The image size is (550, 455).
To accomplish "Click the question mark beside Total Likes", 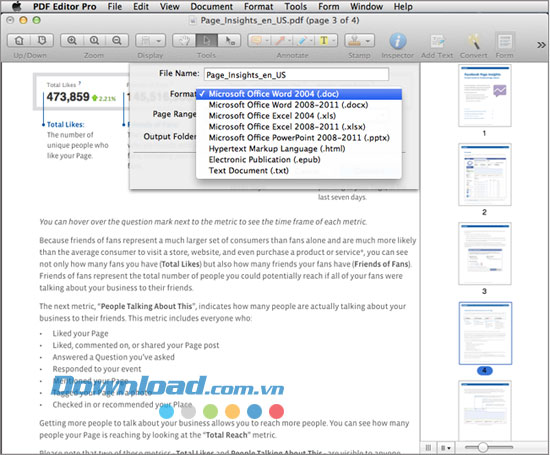I will 80,83.
